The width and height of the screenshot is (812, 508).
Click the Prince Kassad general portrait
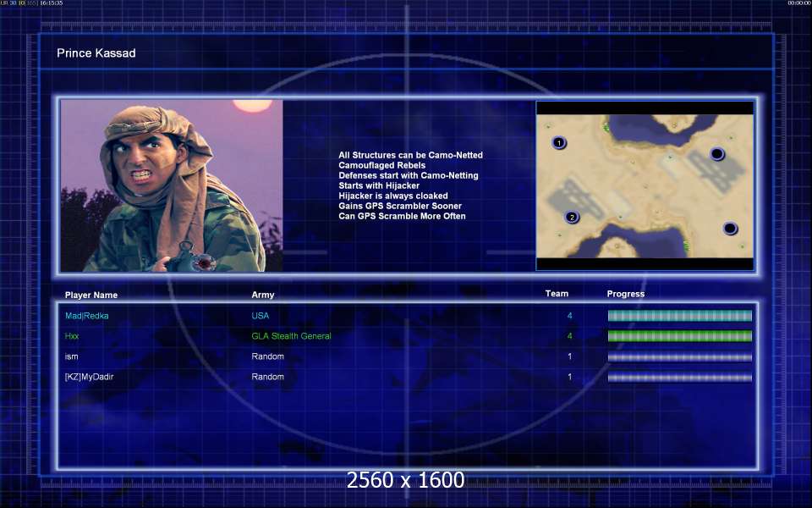(172, 185)
